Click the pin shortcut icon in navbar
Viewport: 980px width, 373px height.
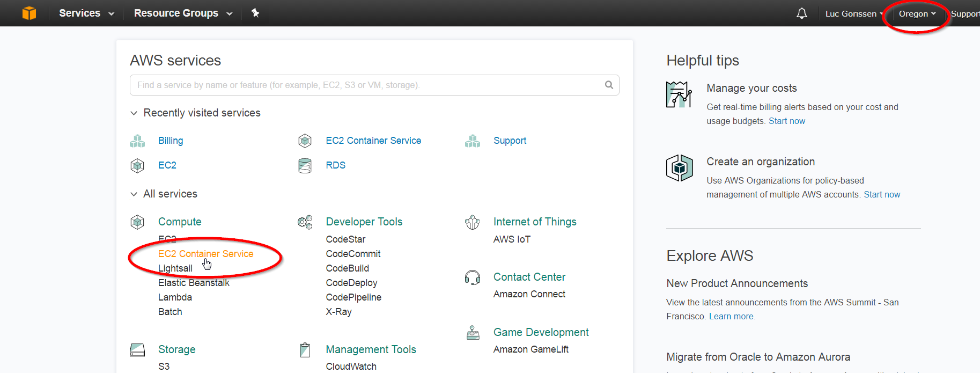(255, 13)
